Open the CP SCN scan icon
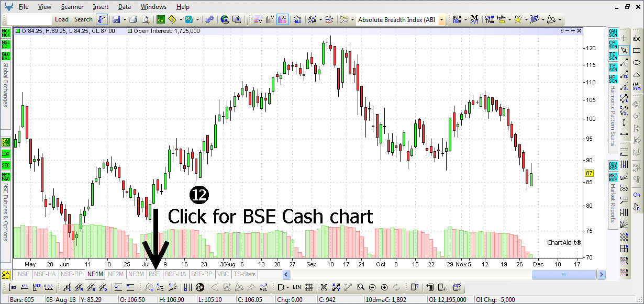 (613, 44)
